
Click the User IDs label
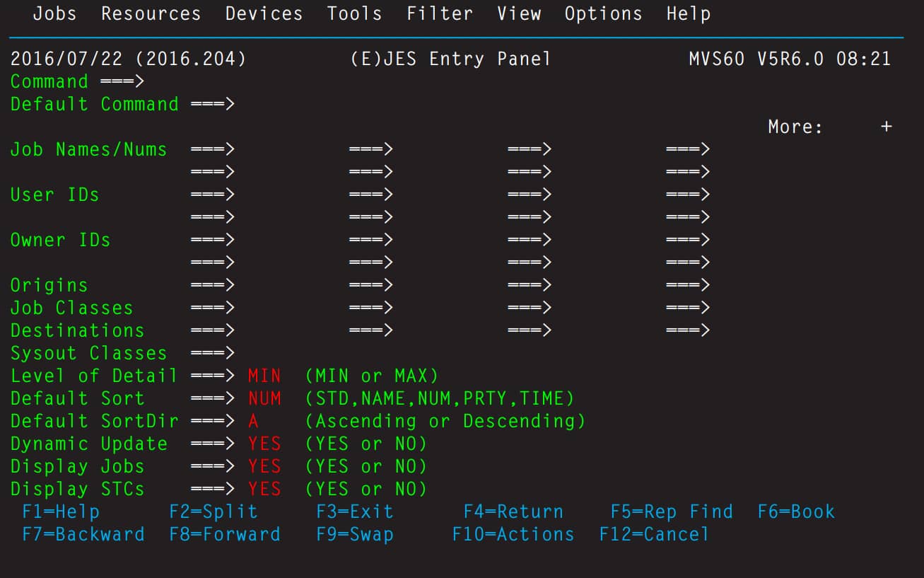tap(55, 195)
